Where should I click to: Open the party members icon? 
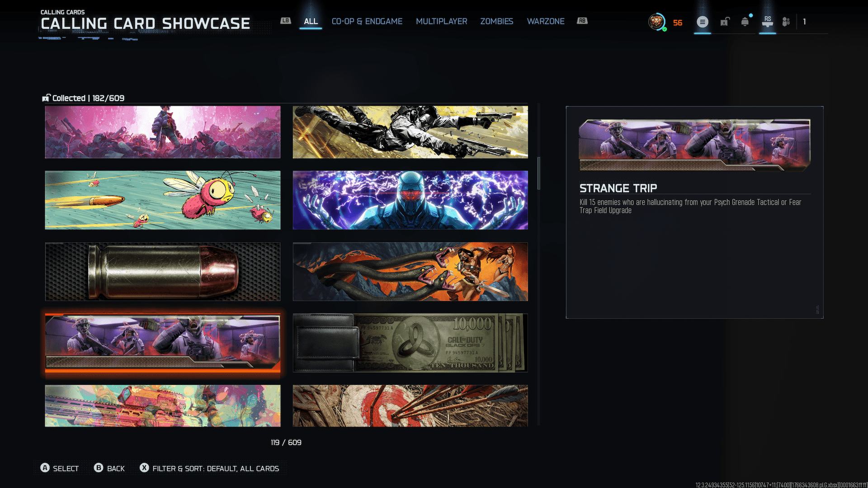(786, 22)
